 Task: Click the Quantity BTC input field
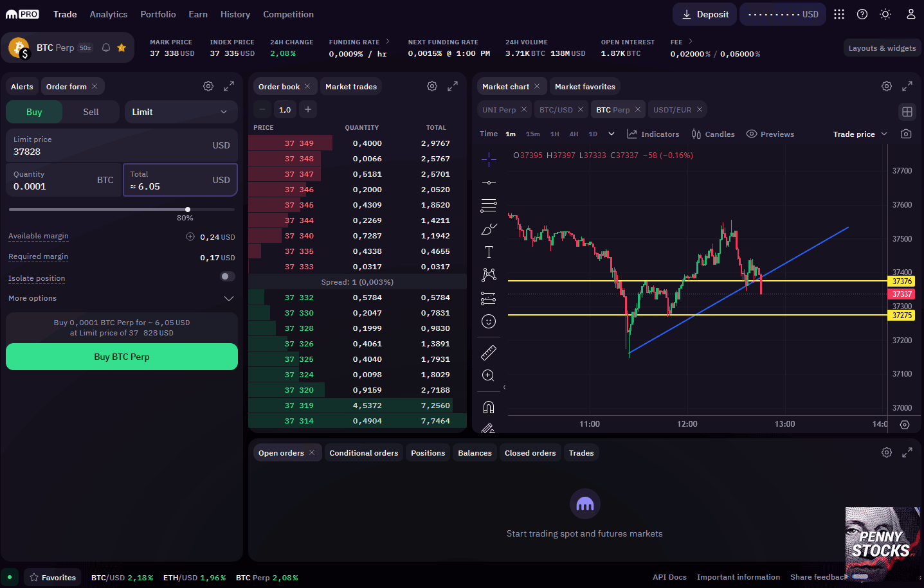point(64,180)
